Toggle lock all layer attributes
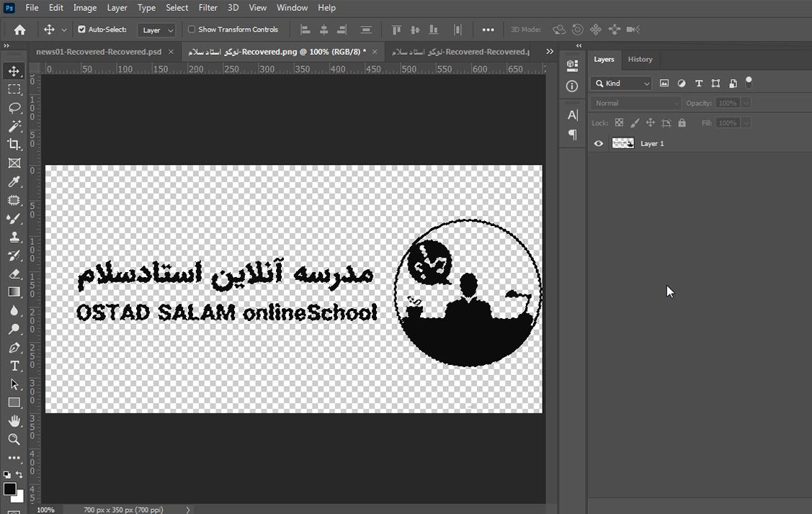 tap(682, 122)
